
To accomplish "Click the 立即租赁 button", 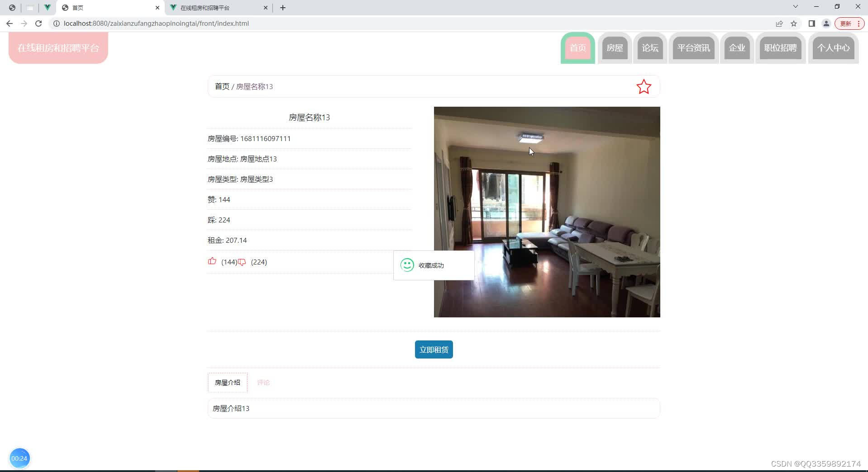I will click(434, 349).
